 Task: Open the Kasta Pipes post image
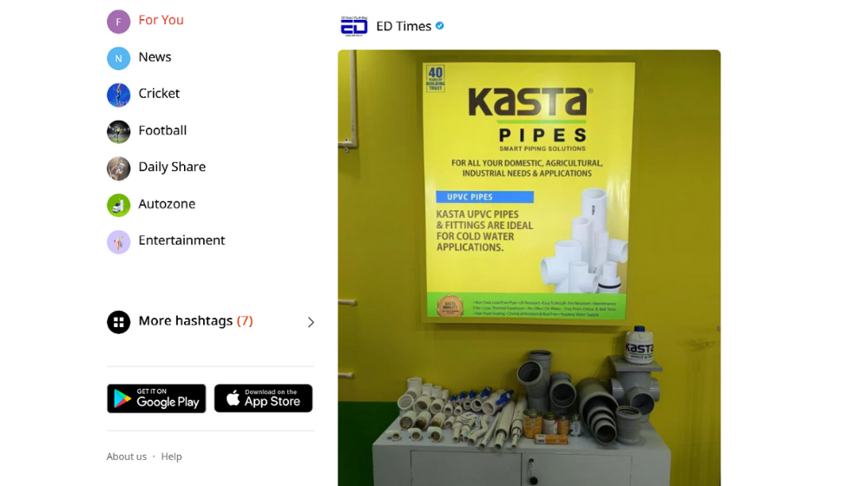point(529,268)
